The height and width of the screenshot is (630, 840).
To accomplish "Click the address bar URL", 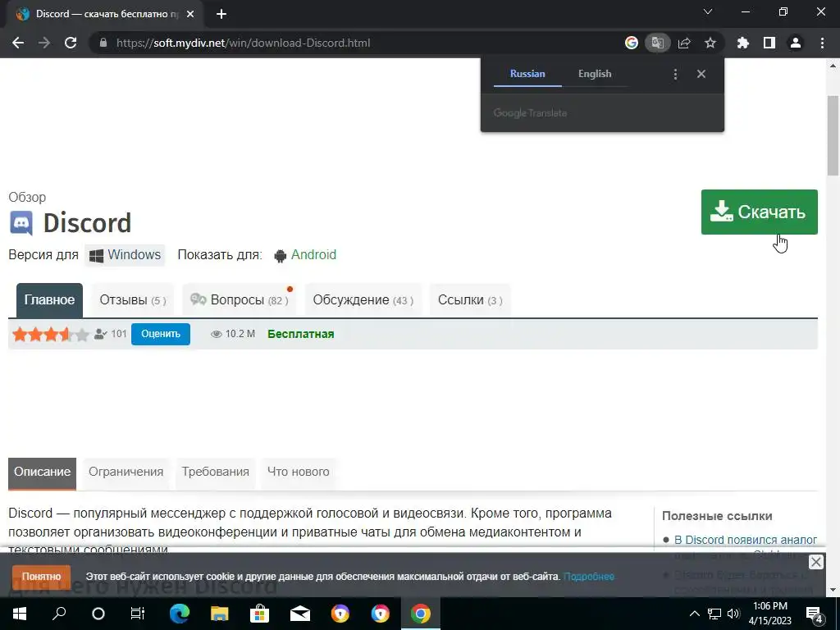I will point(243,43).
